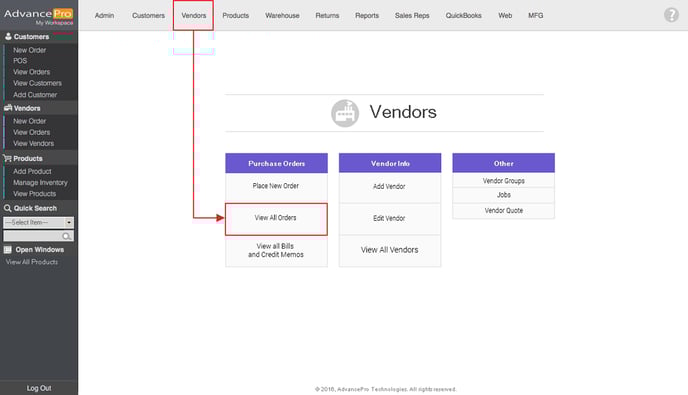This screenshot has height=395, width=688.
Task: Open the Select Item dropdown
Action: click(39, 223)
